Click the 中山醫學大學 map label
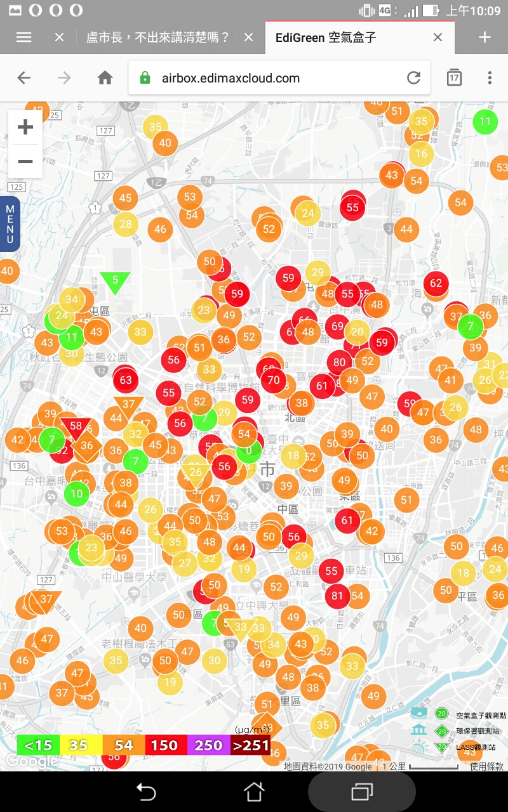 click(135, 577)
